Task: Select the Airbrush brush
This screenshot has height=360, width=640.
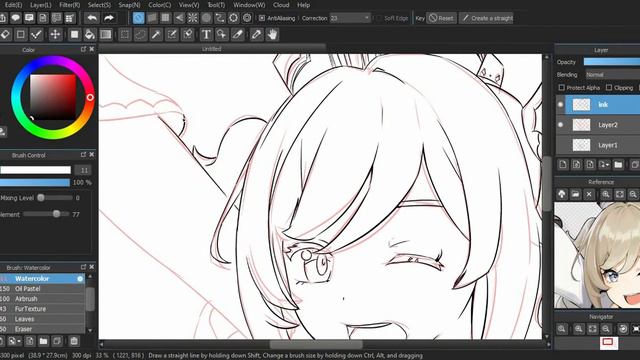Action: 42,299
